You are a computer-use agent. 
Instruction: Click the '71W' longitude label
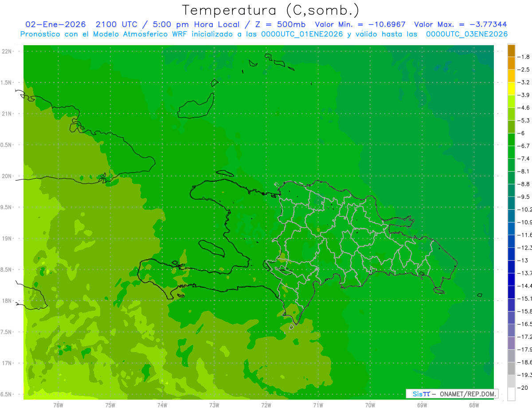point(318,405)
